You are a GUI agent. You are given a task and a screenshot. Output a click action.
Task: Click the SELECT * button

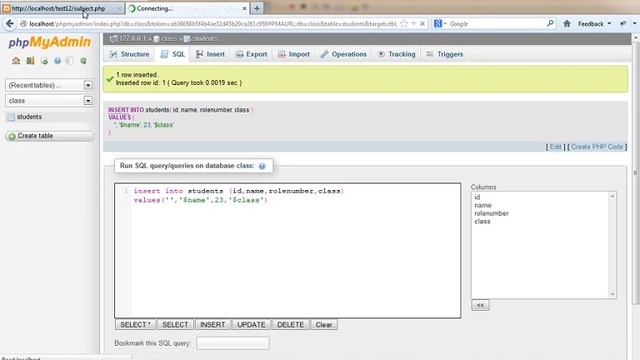(136, 324)
